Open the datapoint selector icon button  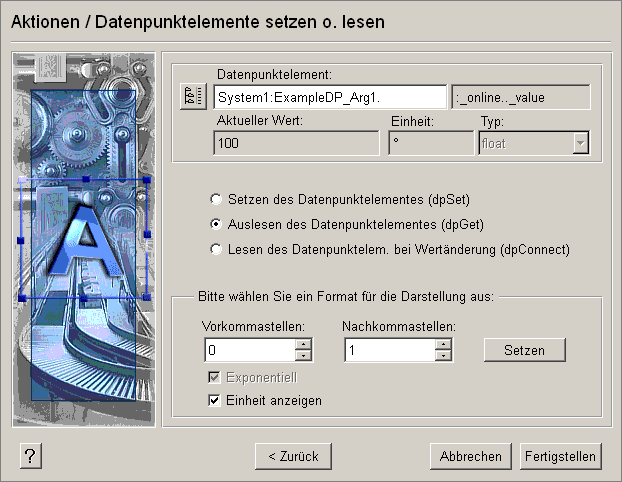tap(191, 96)
